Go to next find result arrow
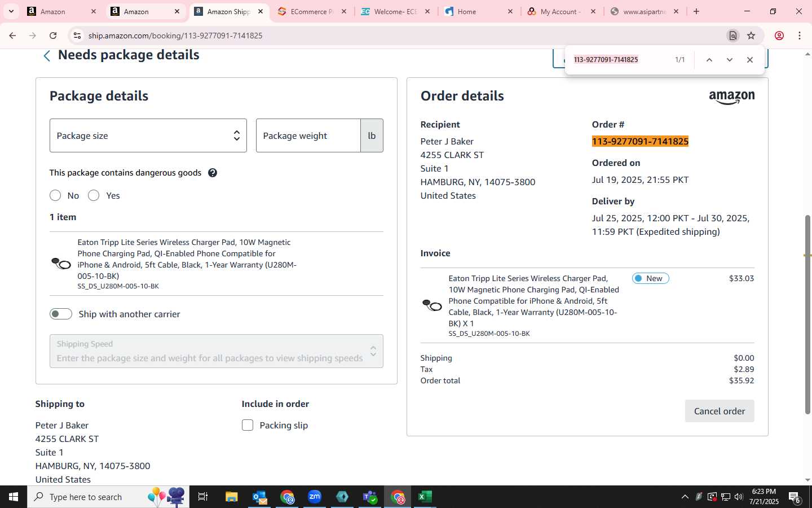Screen dimensions: 812x508 click(x=730, y=60)
